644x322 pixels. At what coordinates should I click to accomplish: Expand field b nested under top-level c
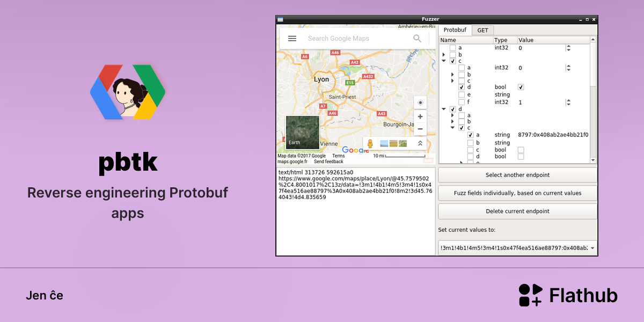[452, 75]
